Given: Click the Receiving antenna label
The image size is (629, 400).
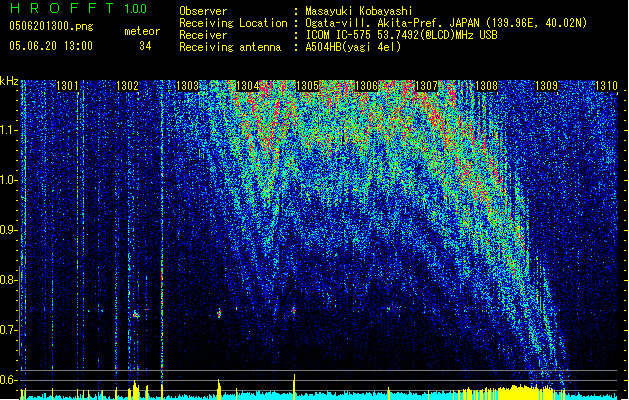Looking at the screenshot, I should point(230,47).
